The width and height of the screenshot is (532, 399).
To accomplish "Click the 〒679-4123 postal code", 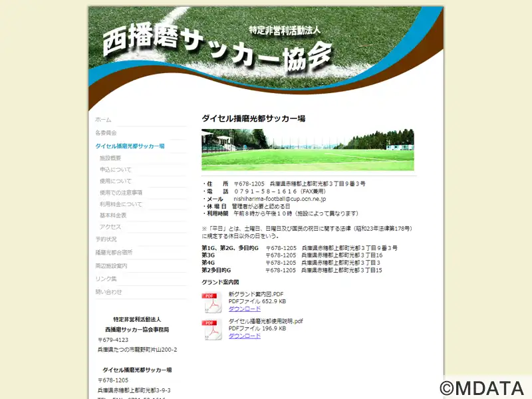I will coord(113,340).
